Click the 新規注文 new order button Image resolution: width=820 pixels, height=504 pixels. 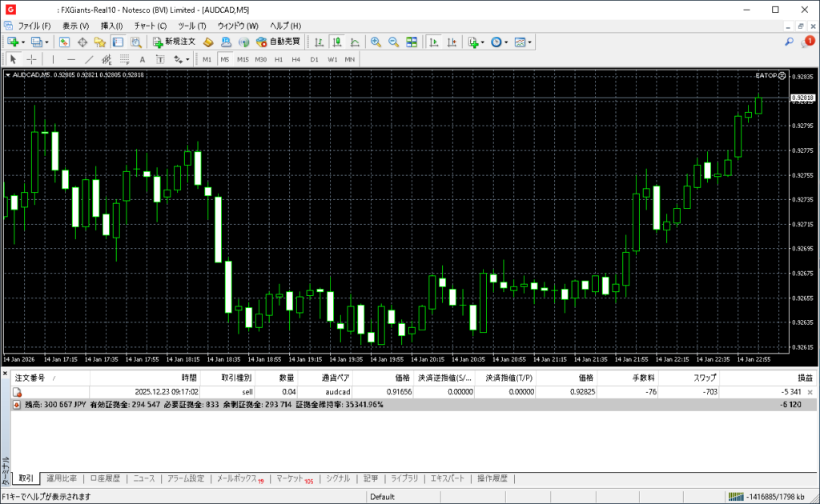174,42
